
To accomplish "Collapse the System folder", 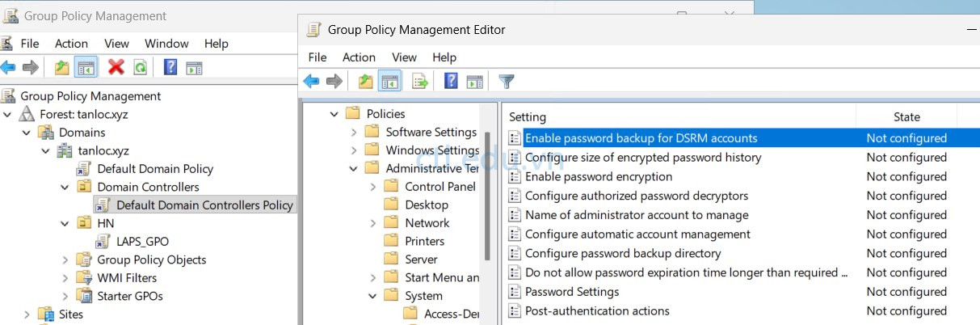I will pyautogui.click(x=372, y=296).
